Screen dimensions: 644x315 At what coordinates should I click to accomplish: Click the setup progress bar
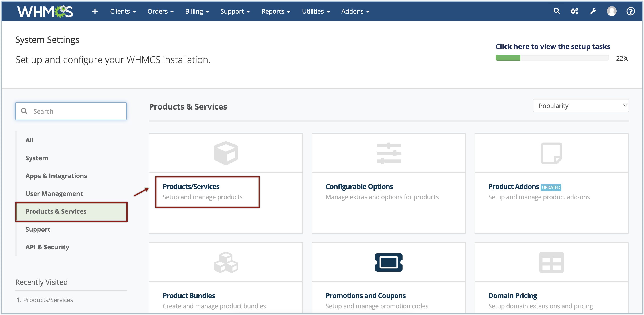click(552, 58)
